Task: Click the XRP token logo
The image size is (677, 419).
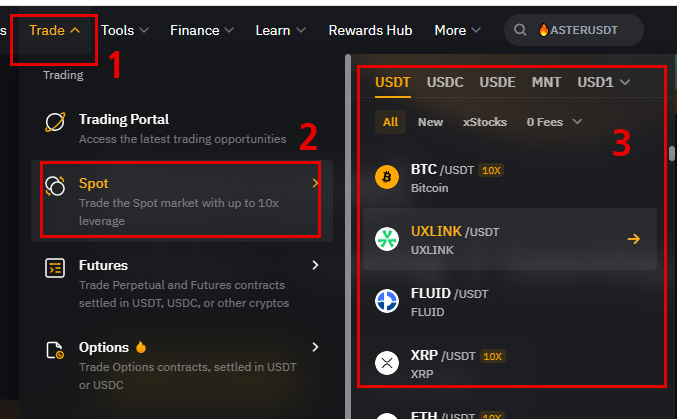Action: pos(387,363)
